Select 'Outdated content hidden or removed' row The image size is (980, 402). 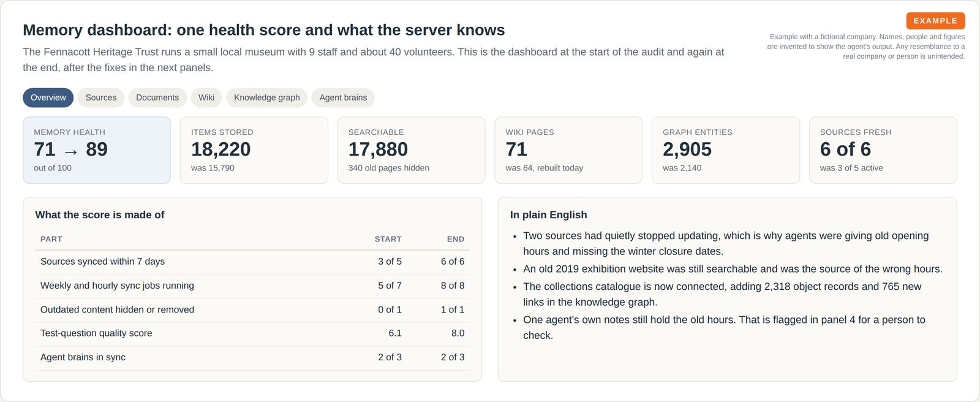(252, 309)
